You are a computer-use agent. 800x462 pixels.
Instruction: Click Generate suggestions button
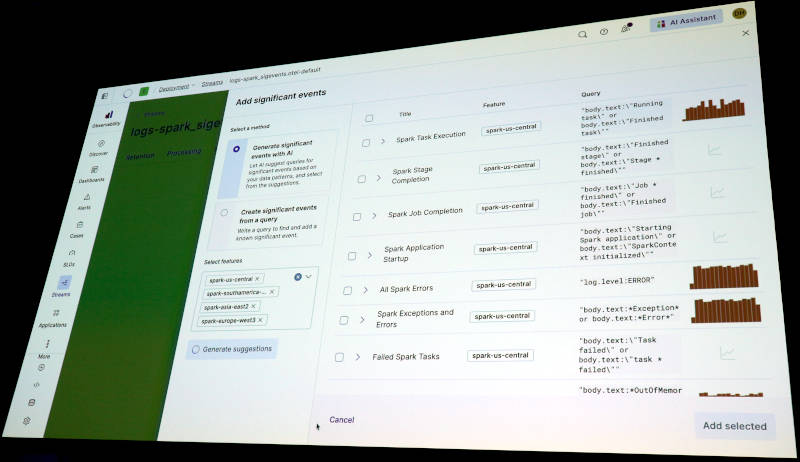click(232, 349)
